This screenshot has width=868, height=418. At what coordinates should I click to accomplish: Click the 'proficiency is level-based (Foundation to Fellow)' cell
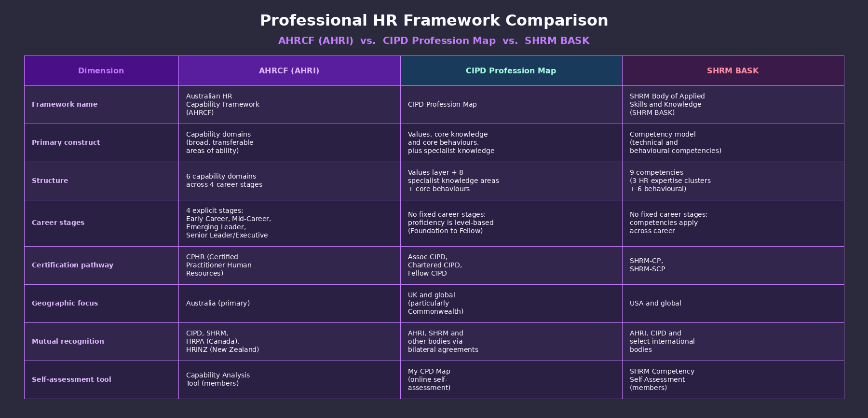tap(511, 223)
